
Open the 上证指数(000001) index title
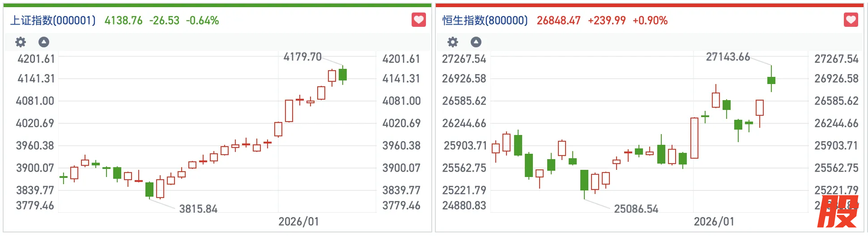pos(53,21)
